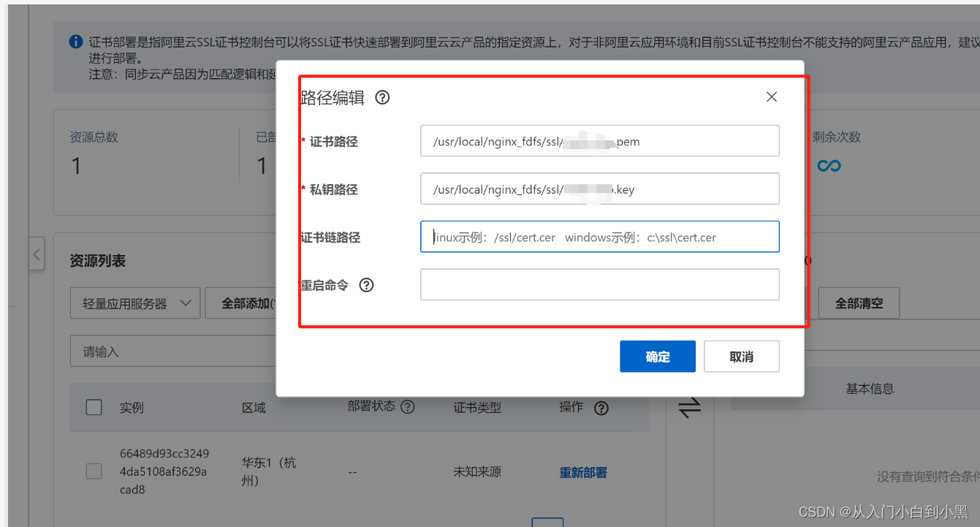Click the info icon in the notice banner
Image resolution: width=980 pixels, height=527 pixels.
coord(76,42)
